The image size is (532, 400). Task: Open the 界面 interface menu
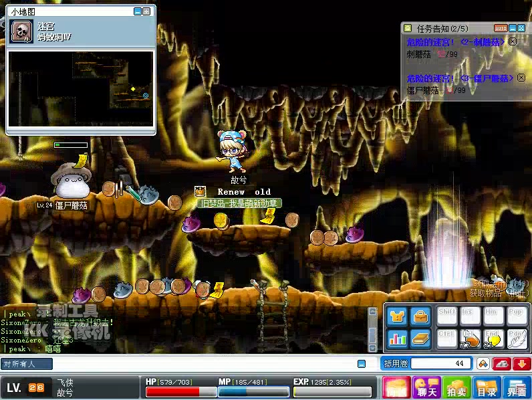click(517, 387)
